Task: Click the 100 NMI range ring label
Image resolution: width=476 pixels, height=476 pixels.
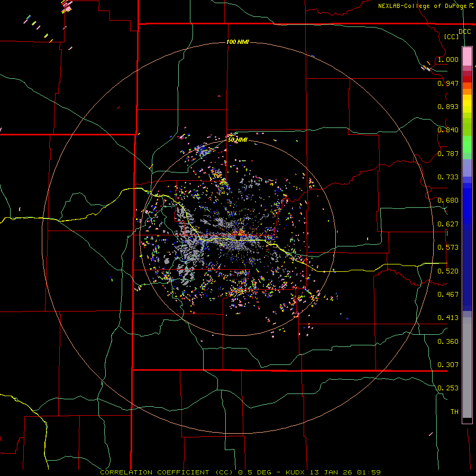Action: point(237,42)
